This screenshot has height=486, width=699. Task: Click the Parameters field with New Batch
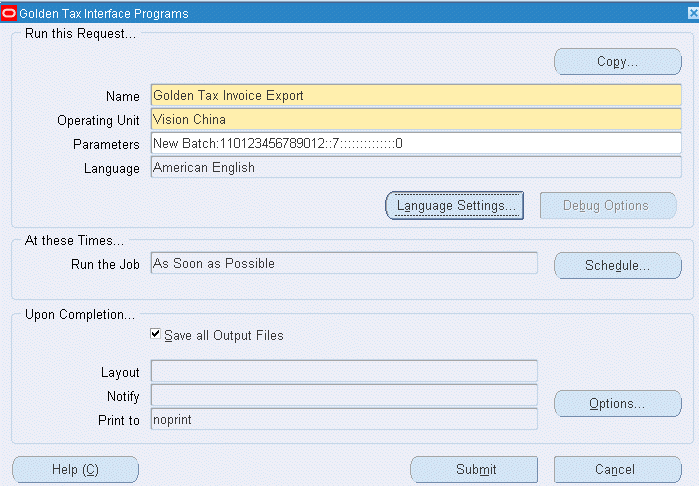pos(416,144)
